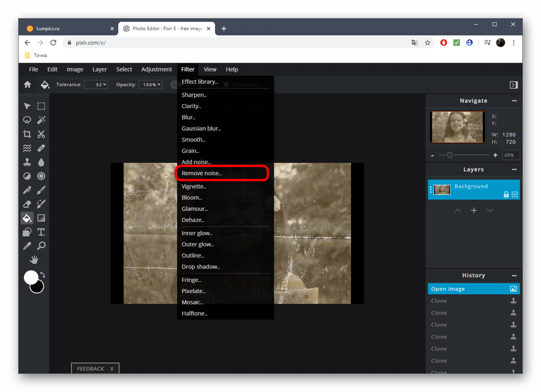Select the Text tool
Image resolution: width=541 pixels, height=392 pixels.
41,232
